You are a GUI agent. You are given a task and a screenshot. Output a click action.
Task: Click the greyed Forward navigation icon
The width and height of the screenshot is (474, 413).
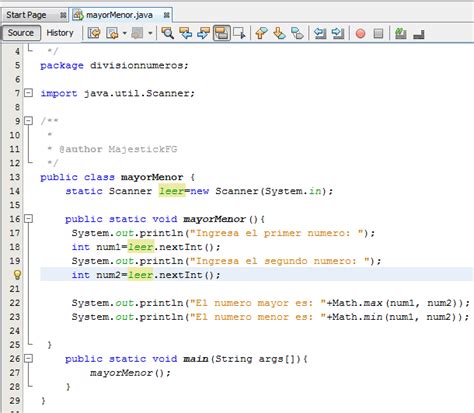click(137, 33)
